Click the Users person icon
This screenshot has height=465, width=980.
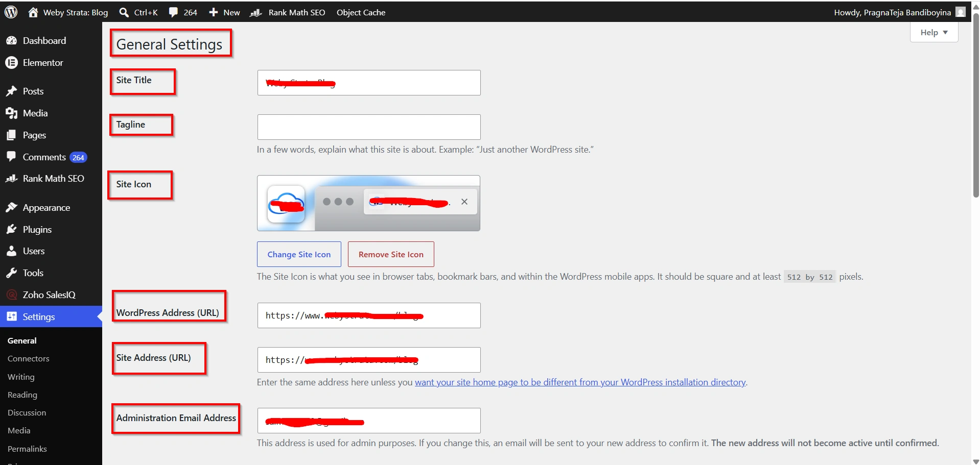click(x=11, y=251)
